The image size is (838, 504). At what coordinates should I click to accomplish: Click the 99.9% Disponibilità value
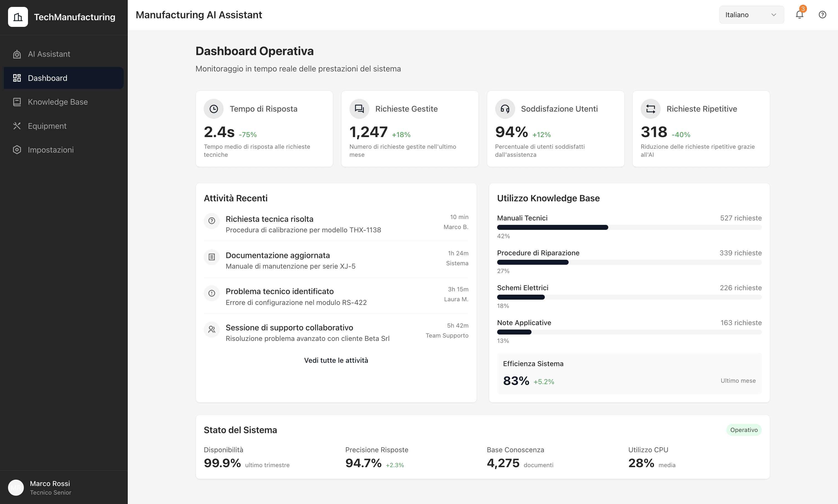click(x=222, y=463)
